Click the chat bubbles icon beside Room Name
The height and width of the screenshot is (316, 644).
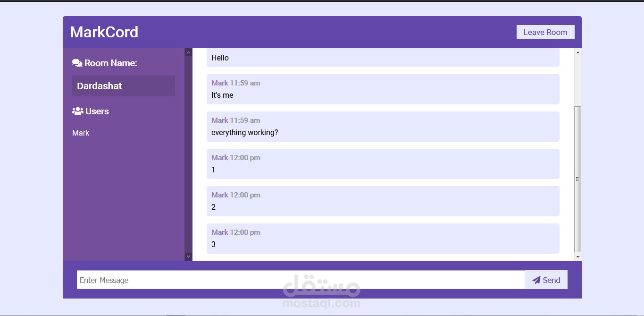click(x=77, y=62)
